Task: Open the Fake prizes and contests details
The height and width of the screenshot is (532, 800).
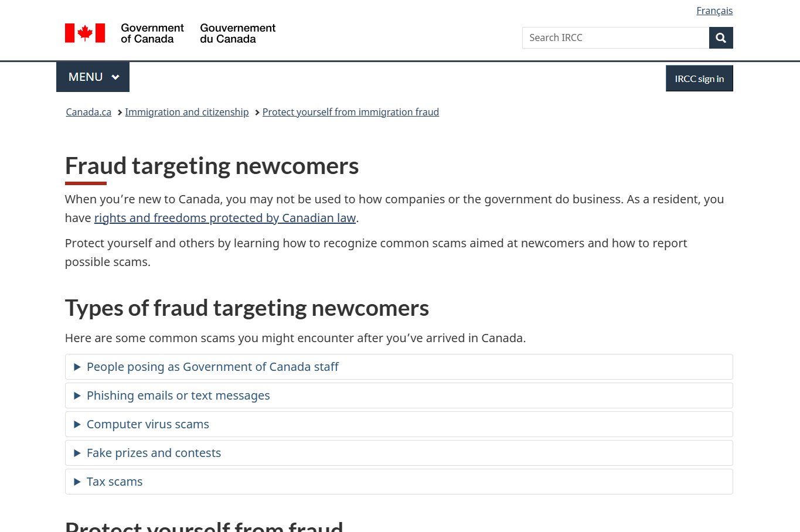Action: (x=154, y=453)
